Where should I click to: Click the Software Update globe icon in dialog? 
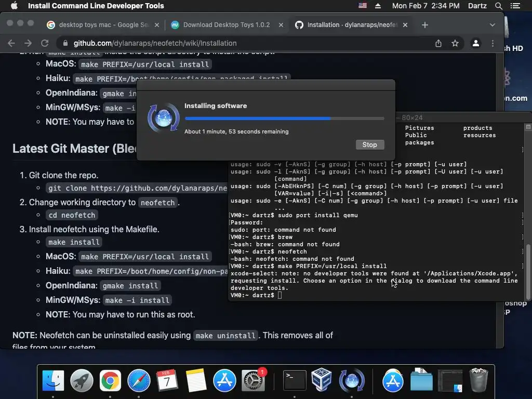[x=164, y=118]
